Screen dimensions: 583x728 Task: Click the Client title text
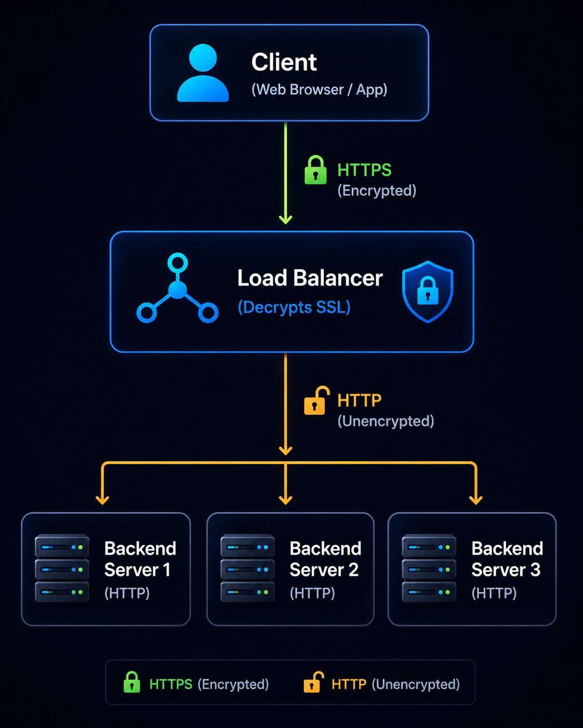pos(284,62)
